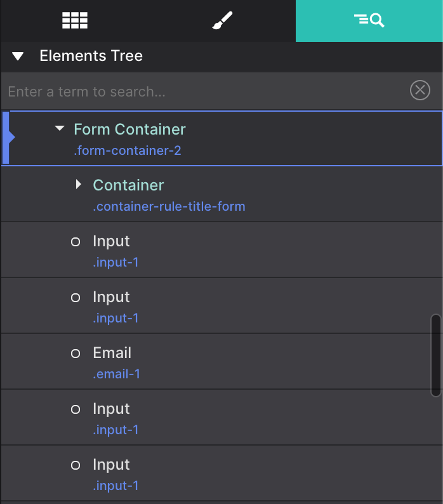
Task: Click the blue selection marker on Form Container
Action: click(x=8, y=138)
